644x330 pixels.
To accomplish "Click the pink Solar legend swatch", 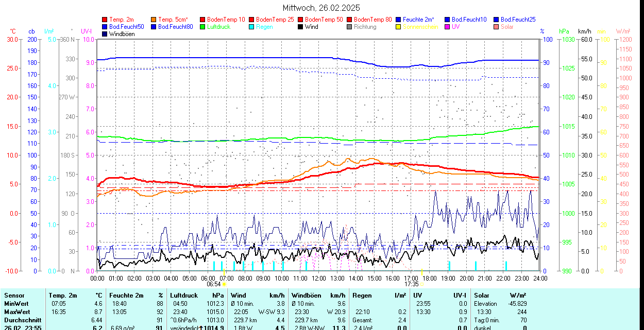I will 497,27.
